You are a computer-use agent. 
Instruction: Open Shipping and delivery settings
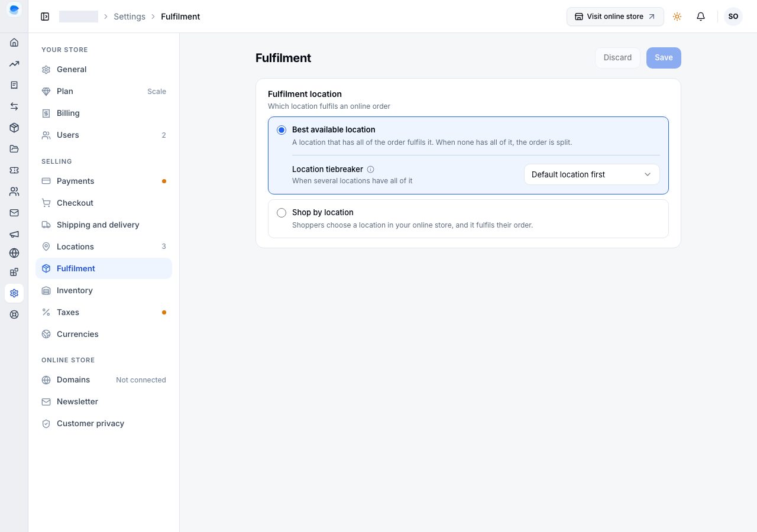click(x=103, y=225)
